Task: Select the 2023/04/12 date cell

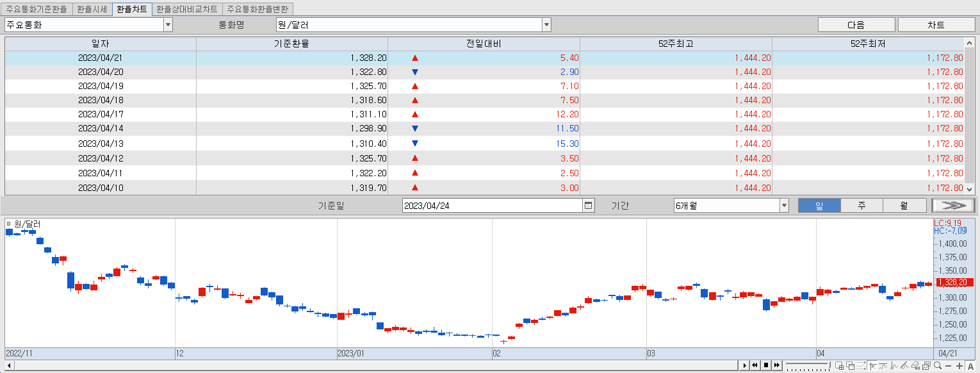Action: [101, 158]
